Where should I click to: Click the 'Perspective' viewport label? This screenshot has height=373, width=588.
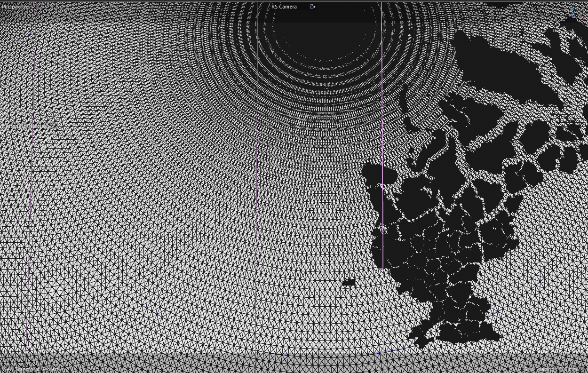(16, 7)
